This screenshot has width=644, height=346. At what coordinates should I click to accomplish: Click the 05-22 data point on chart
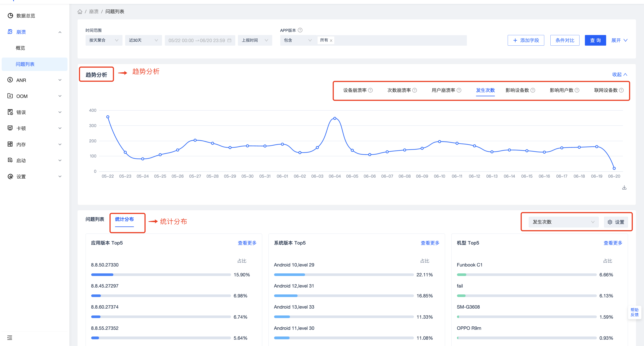(x=108, y=117)
